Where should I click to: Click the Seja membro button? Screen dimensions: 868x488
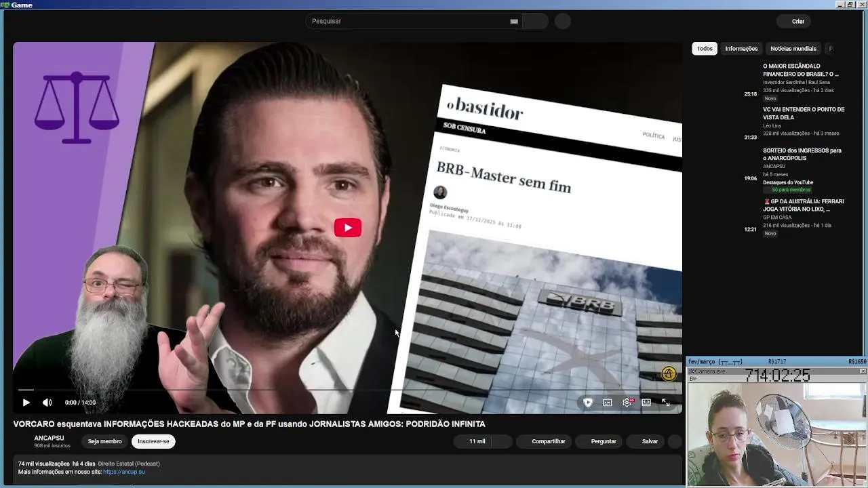pyautogui.click(x=104, y=441)
